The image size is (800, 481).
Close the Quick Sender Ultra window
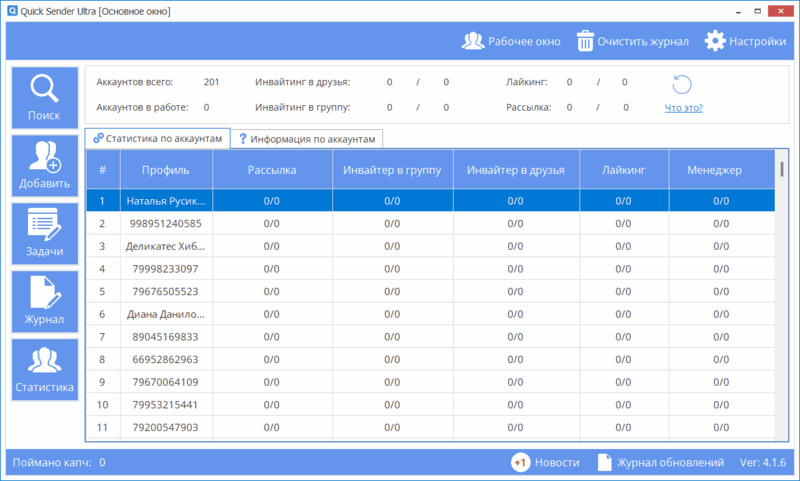[x=782, y=11]
